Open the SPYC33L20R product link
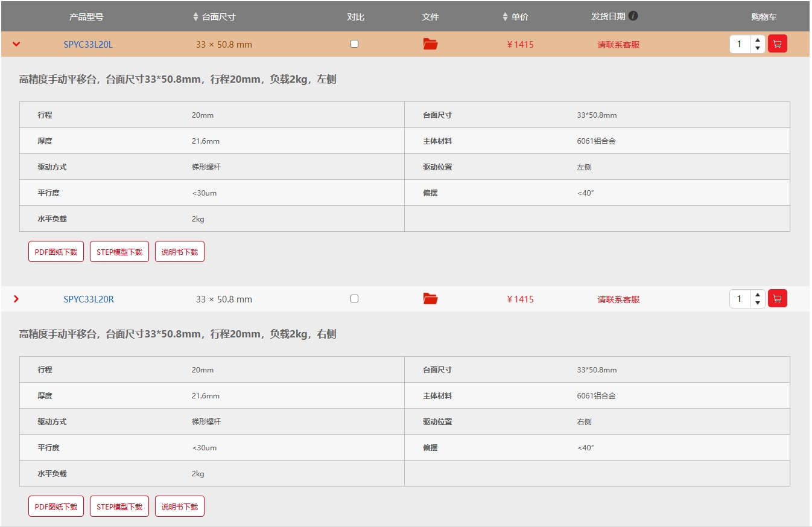 tap(89, 299)
